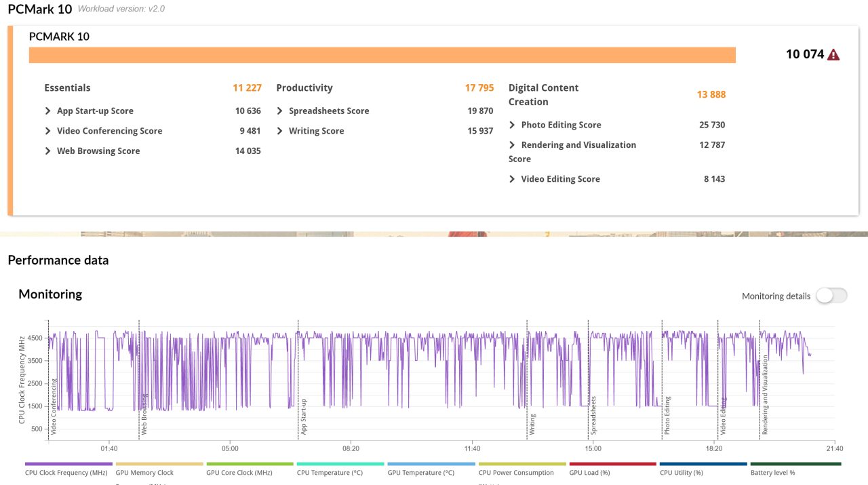Click the Web Browsing marker on the chart
This screenshot has width=868, height=485.
pos(144,414)
